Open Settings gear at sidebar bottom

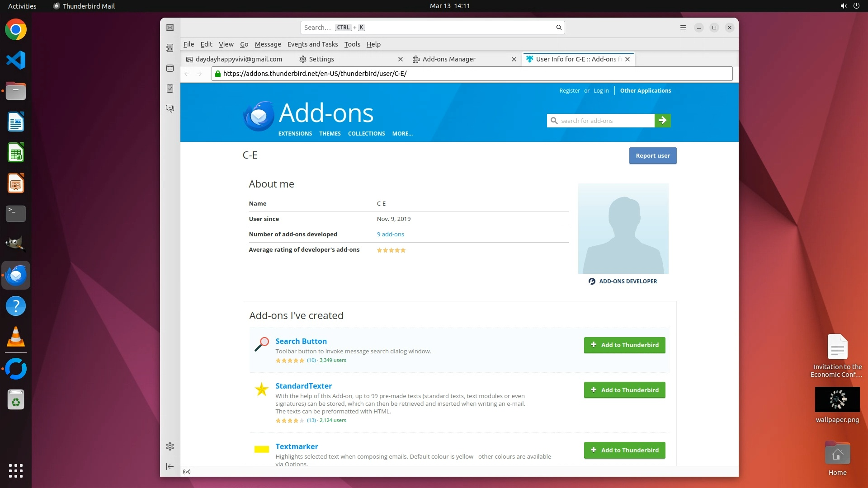(x=170, y=446)
